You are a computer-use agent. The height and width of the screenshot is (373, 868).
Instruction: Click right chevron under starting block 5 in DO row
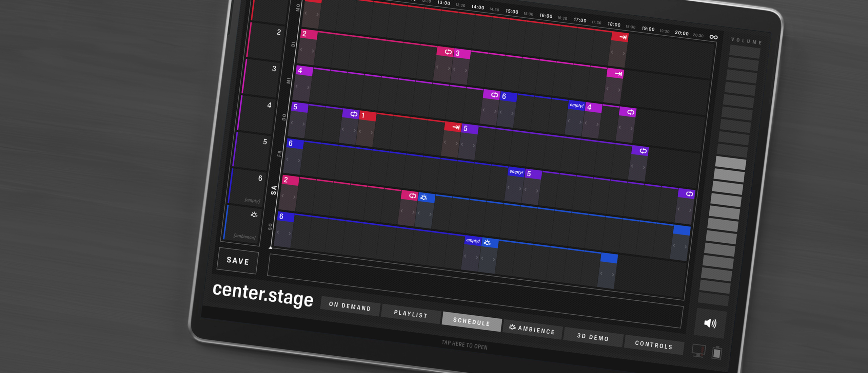tap(303, 124)
